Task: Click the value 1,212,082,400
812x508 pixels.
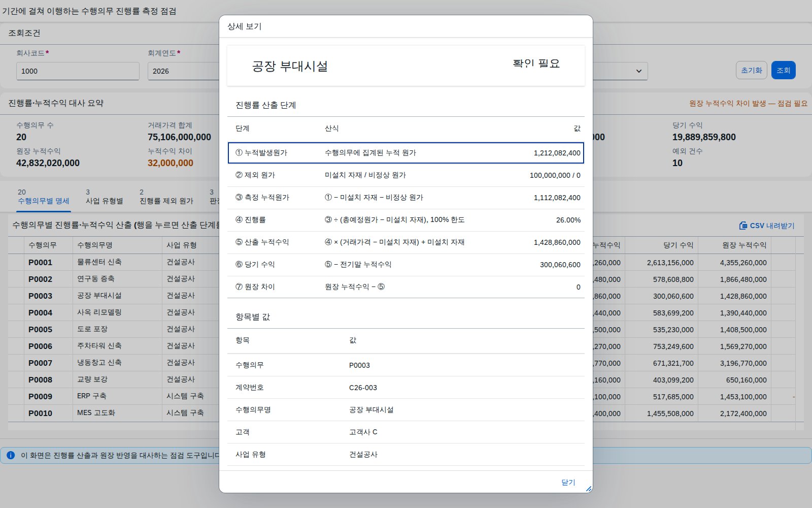Action: (x=557, y=153)
